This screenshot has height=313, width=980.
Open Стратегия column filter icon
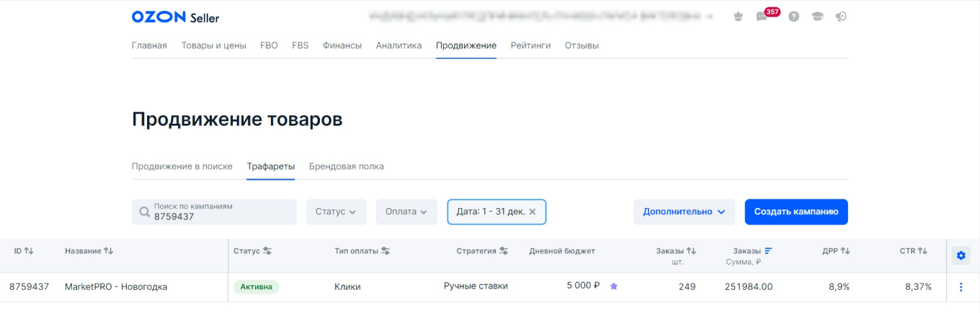[504, 251]
